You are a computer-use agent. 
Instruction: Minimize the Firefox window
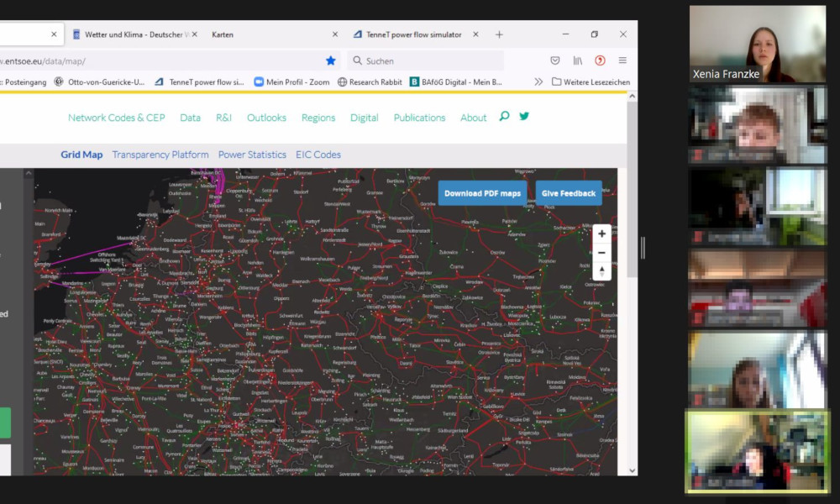click(565, 34)
